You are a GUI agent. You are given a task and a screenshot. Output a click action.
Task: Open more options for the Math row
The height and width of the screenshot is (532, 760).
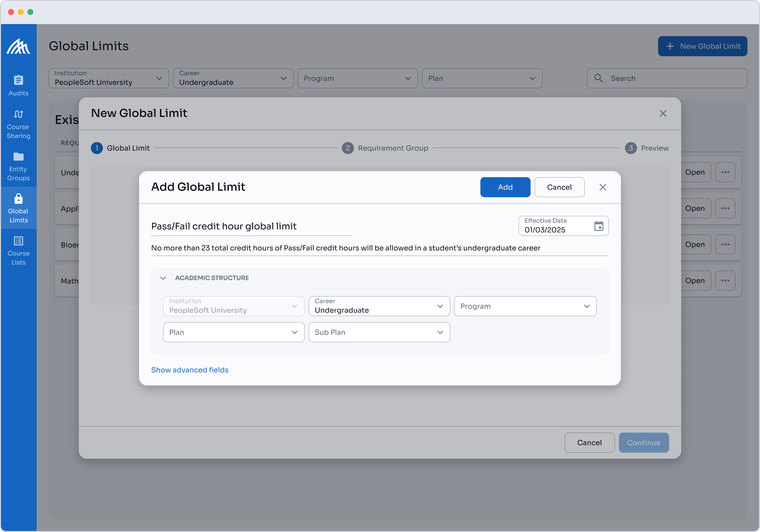(725, 280)
